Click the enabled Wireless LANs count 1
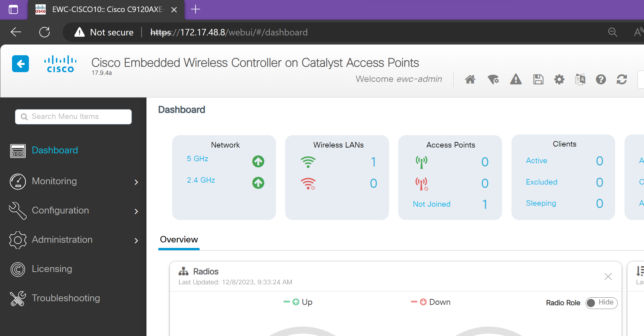This screenshot has height=336, width=644. click(373, 162)
